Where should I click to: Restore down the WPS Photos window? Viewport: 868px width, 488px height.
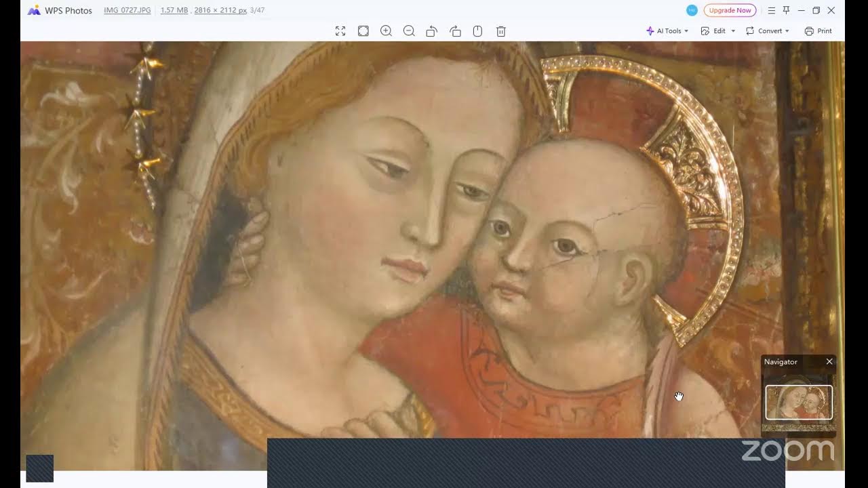pyautogui.click(x=816, y=10)
